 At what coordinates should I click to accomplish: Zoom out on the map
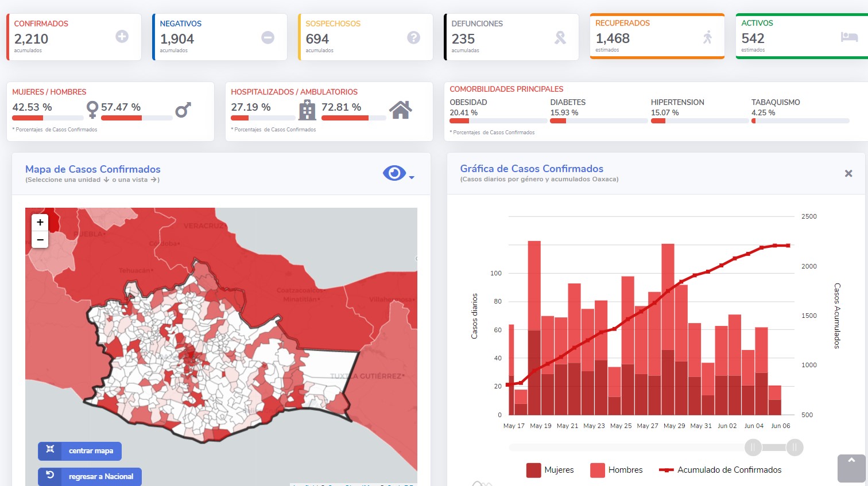tap(40, 240)
